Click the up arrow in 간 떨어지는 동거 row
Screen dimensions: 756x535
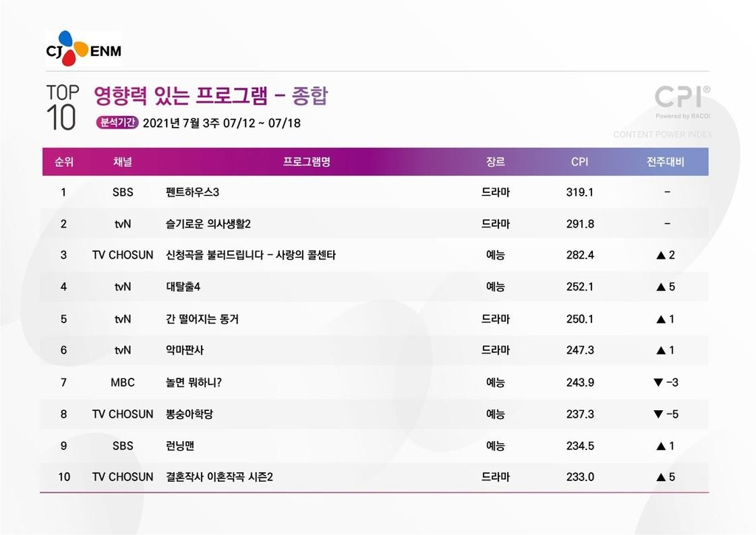[x=660, y=318]
